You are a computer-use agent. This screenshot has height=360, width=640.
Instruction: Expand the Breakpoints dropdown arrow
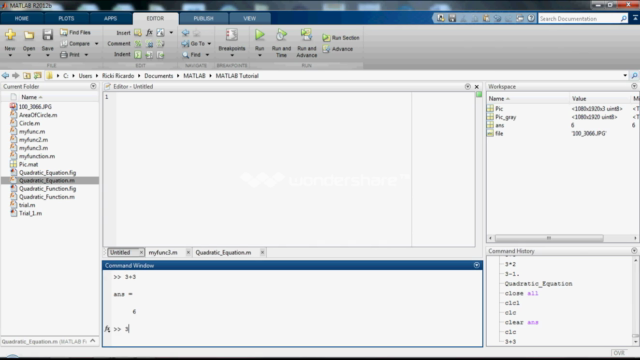tap(232, 56)
